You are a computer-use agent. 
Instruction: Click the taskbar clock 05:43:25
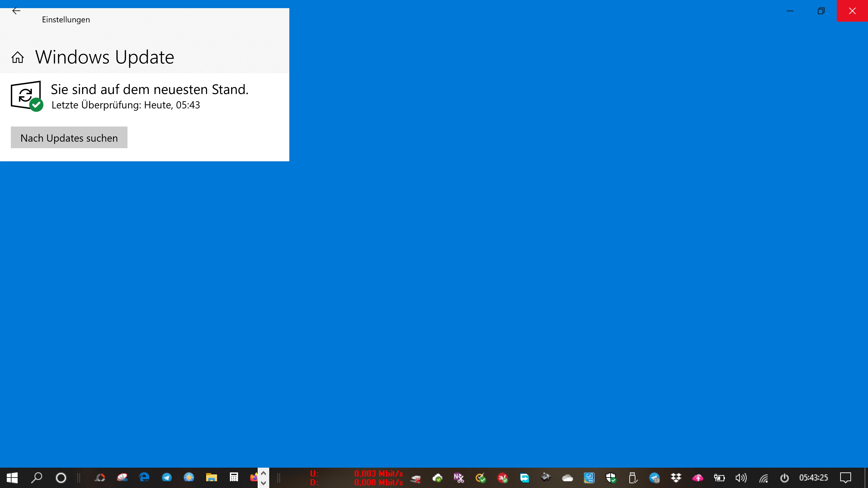[x=814, y=478]
